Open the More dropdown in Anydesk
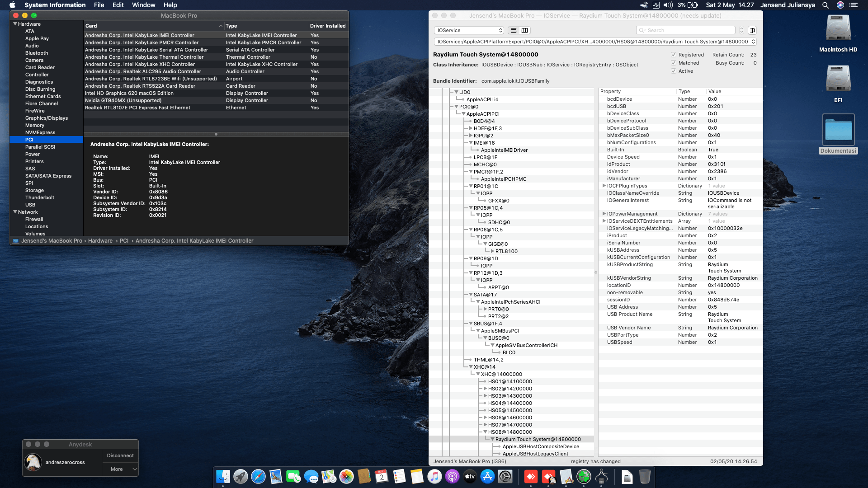 (x=120, y=469)
